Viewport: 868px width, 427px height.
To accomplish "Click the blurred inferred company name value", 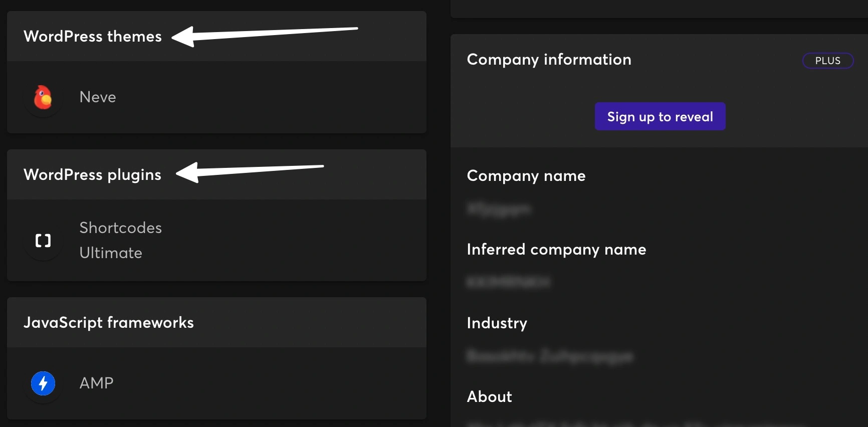I will [x=508, y=282].
